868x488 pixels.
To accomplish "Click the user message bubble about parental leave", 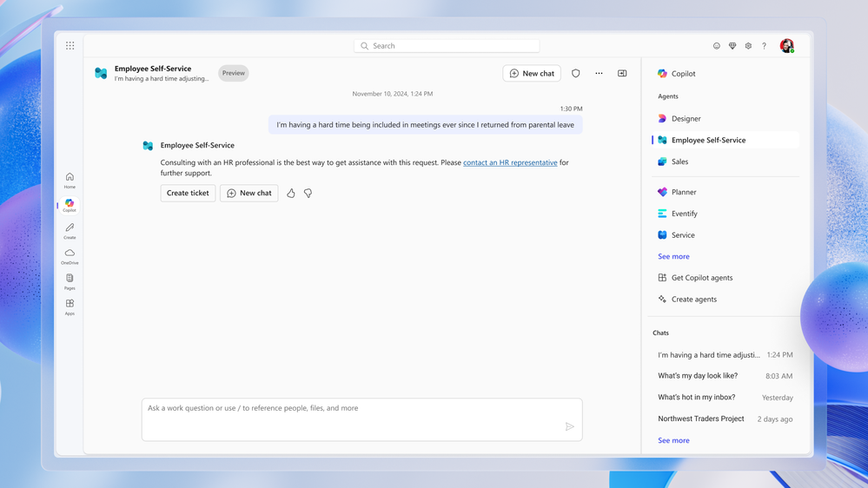I will point(425,125).
